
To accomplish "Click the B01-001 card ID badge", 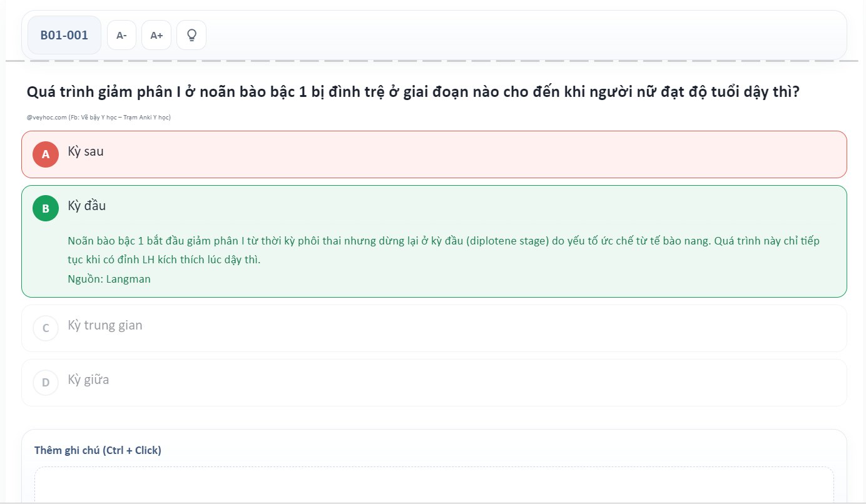I will coord(64,35).
